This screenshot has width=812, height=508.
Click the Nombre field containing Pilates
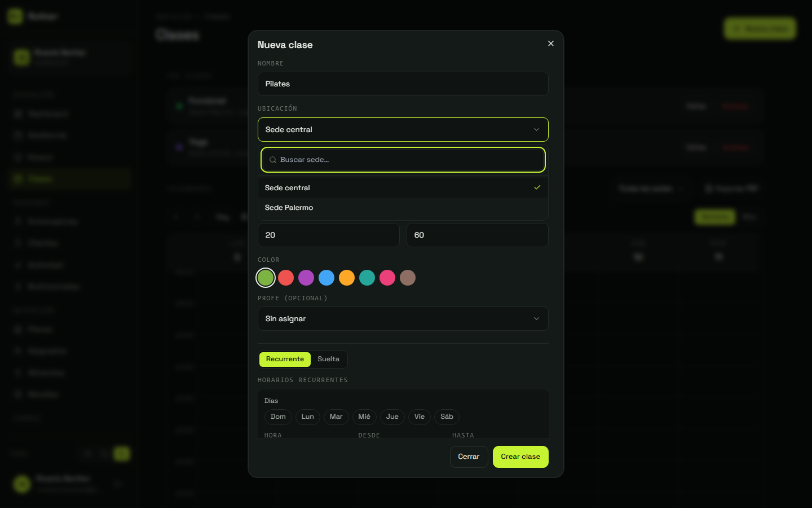(403, 84)
